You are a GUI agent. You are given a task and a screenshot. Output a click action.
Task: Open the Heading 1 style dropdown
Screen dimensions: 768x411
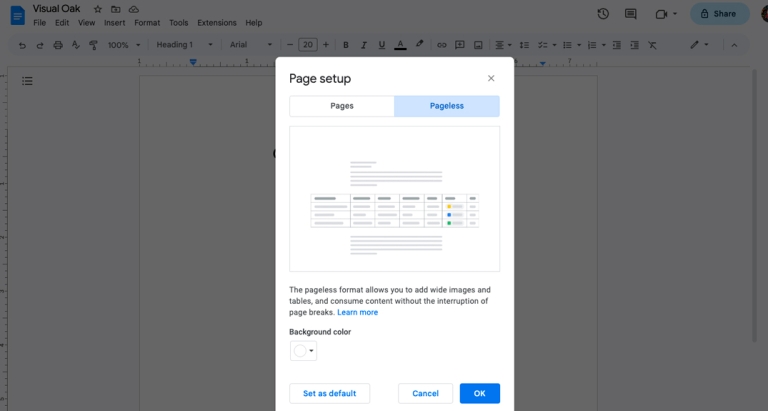[x=184, y=45]
